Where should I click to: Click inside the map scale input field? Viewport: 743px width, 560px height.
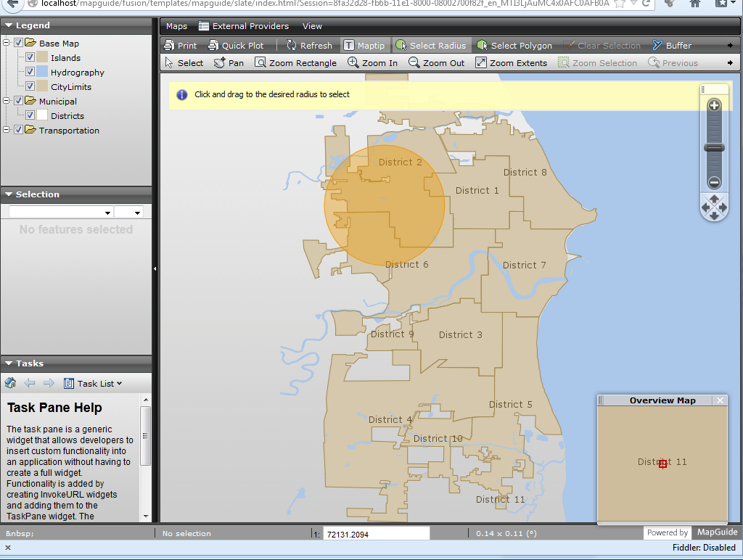pos(376,532)
